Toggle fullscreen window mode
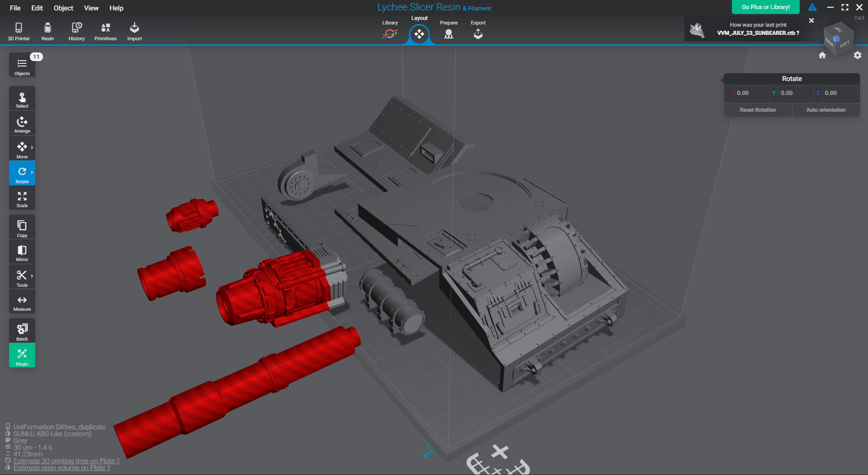 (x=845, y=7)
